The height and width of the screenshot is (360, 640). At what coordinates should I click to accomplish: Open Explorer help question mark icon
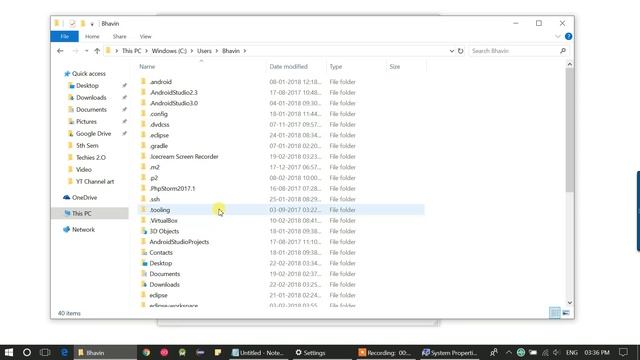(x=568, y=36)
